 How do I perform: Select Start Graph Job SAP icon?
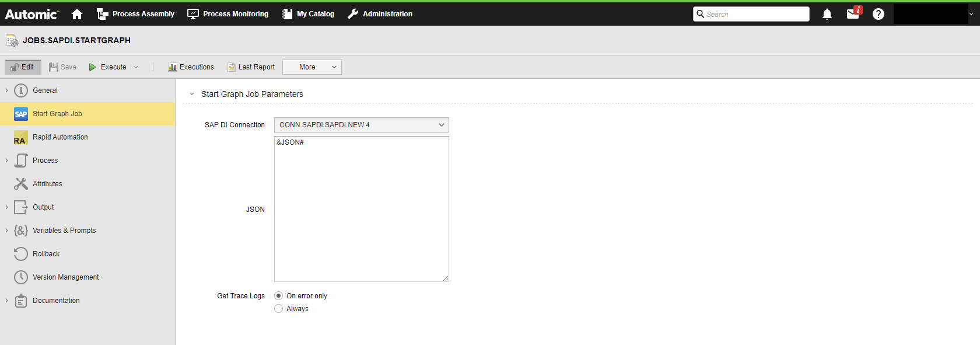[x=21, y=114]
